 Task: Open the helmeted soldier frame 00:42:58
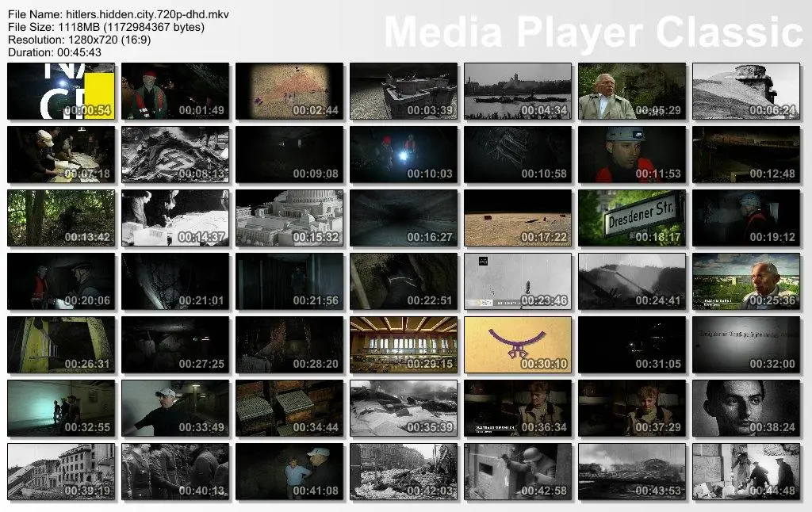tap(518, 472)
